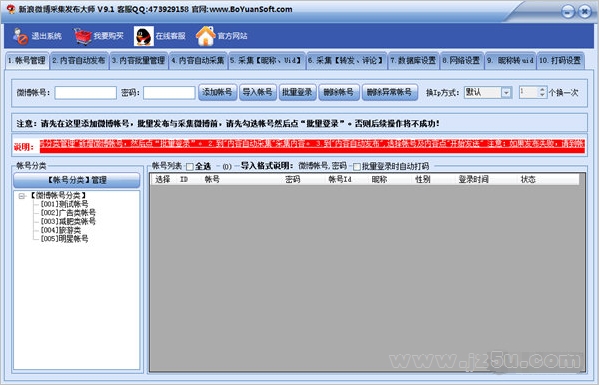The height and width of the screenshot is (385, 599).
Task: Toggle the 全选 checkbox
Action: [x=190, y=167]
